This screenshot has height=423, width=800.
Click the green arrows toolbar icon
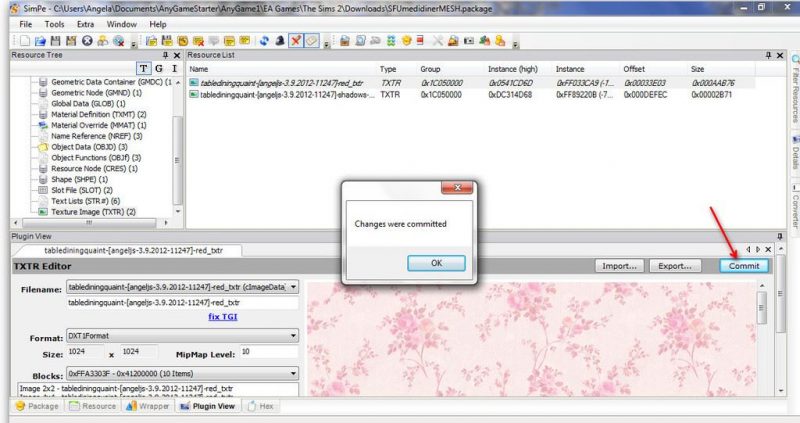click(x=390, y=41)
